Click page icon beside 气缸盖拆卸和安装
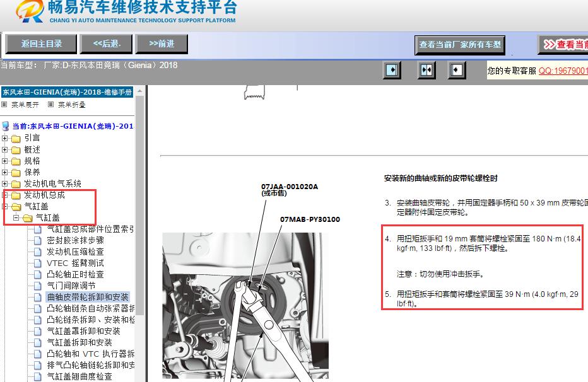588x382 pixels. point(37,343)
